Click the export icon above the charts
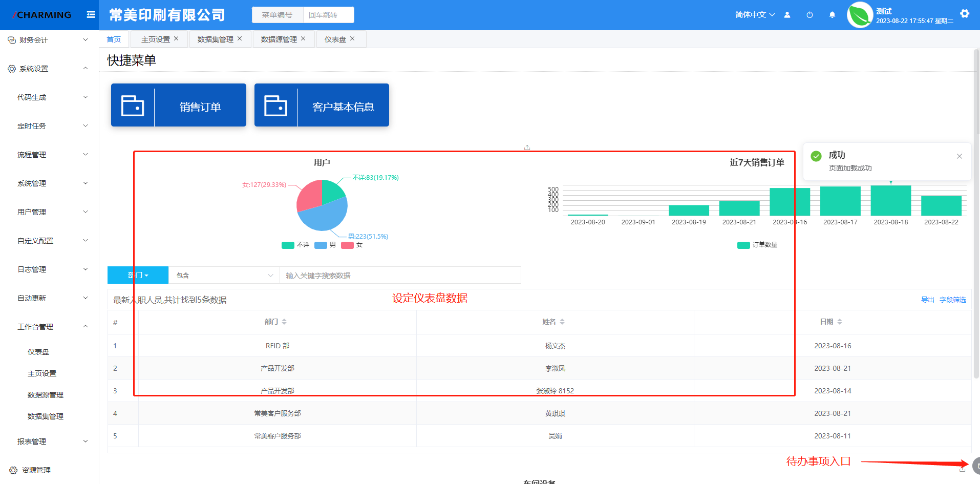This screenshot has height=484, width=980. click(x=527, y=148)
